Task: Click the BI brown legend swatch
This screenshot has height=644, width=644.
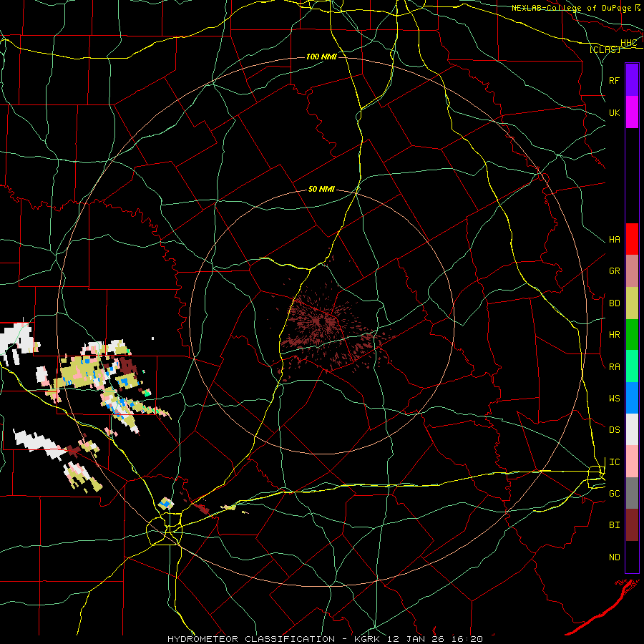Action: [632, 525]
